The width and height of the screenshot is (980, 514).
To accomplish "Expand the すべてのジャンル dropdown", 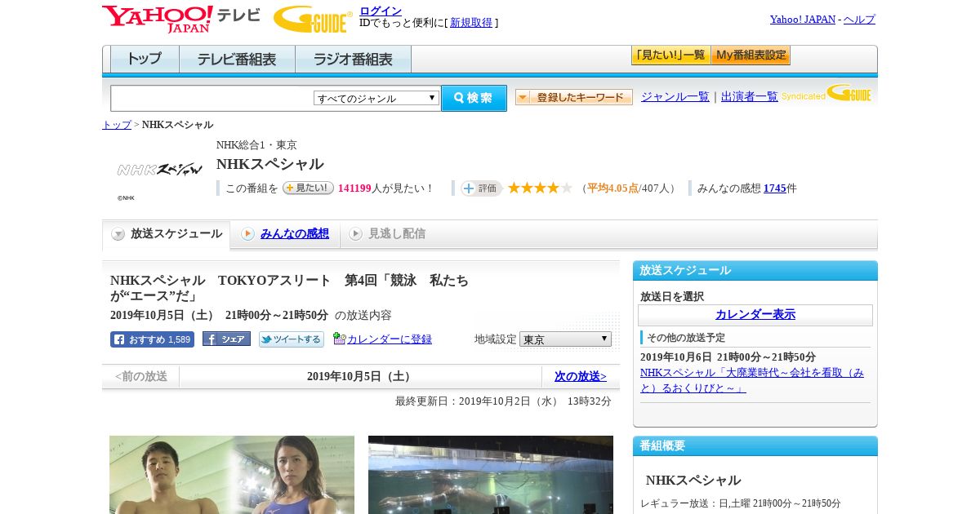I will [x=376, y=98].
